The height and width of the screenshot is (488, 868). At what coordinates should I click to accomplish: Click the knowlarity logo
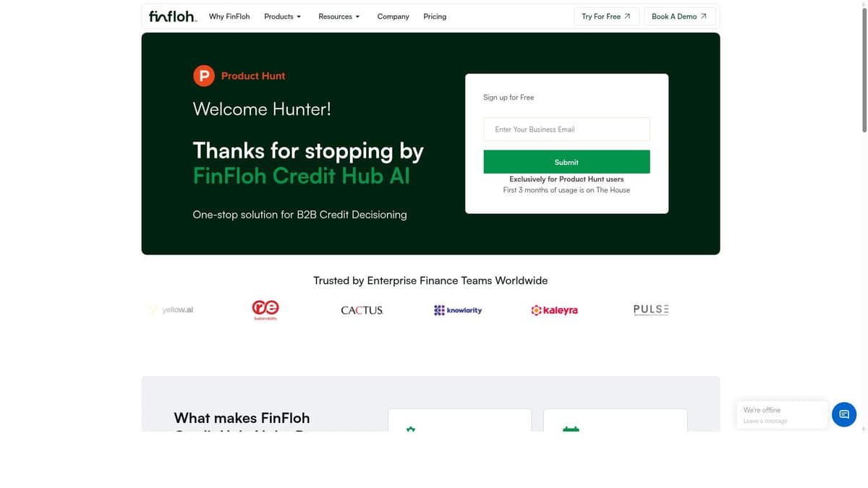point(458,309)
